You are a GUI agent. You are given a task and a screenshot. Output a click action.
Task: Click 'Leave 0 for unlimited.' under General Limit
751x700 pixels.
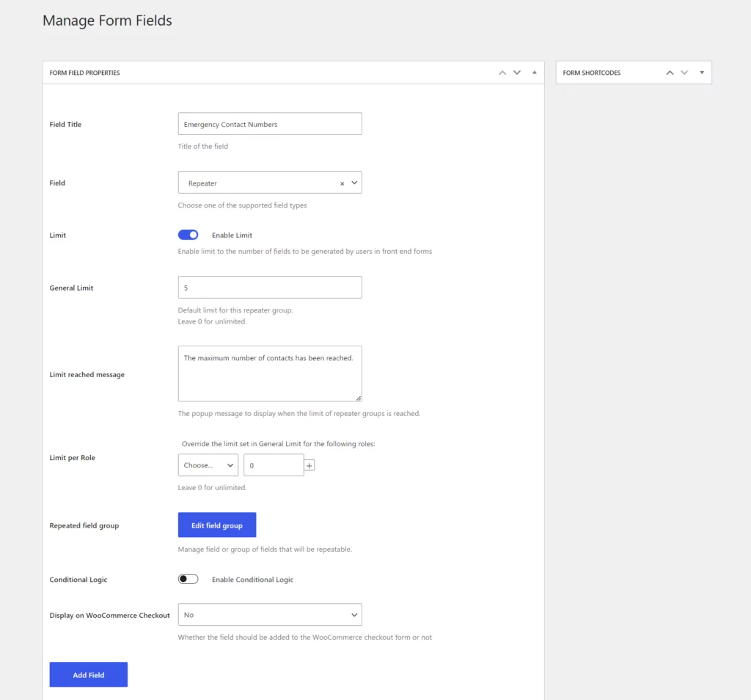(x=212, y=321)
